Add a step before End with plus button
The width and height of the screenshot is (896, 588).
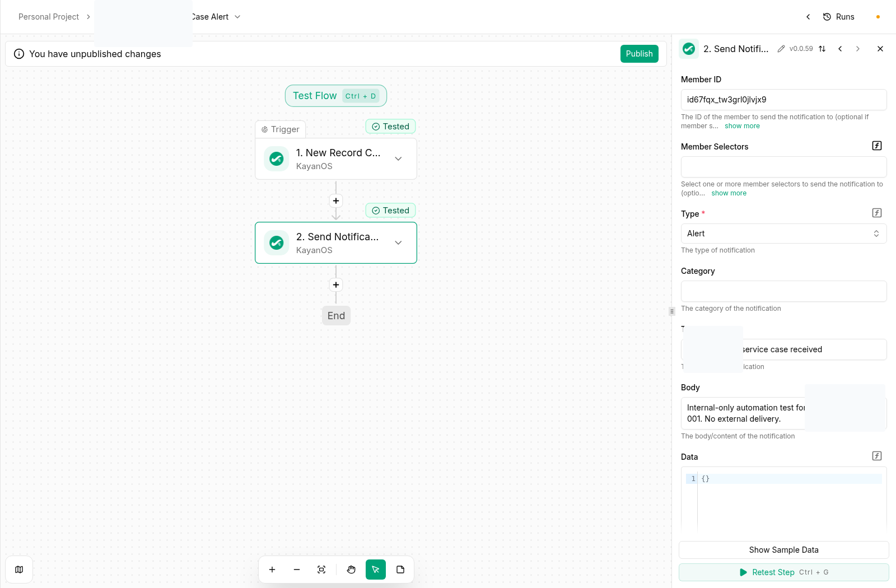pos(336,285)
